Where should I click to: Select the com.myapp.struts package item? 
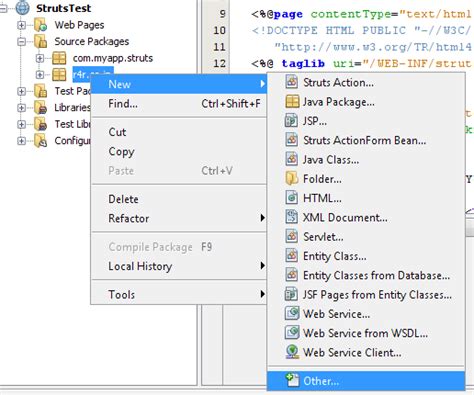pyautogui.click(x=113, y=58)
